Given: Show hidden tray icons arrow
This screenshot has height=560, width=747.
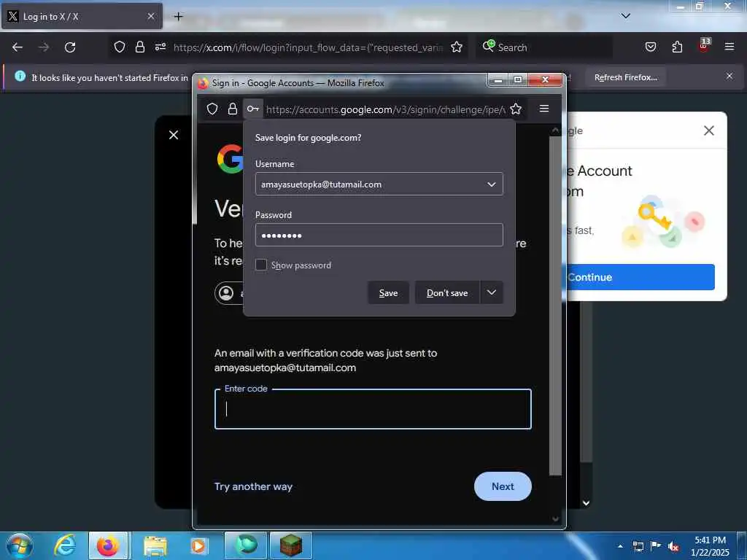Looking at the screenshot, I should (620, 546).
